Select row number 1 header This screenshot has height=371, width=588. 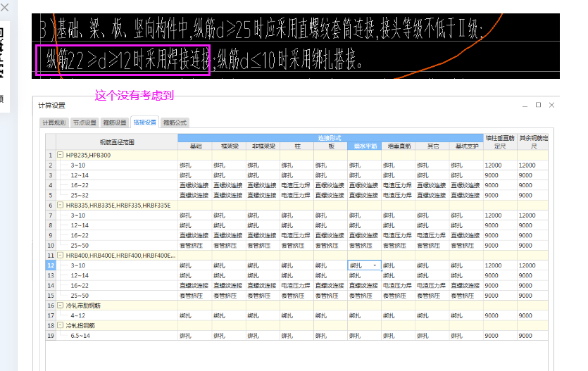[51, 155]
